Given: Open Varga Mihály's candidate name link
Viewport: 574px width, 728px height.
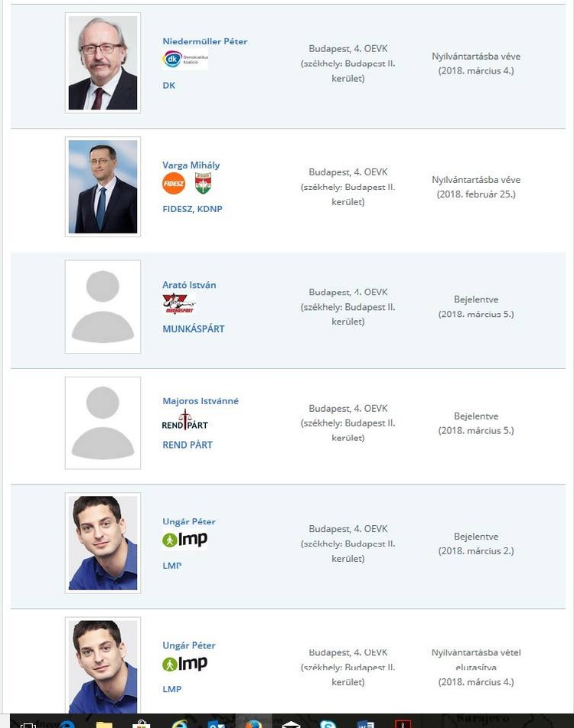Looking at the screenshot, I should click(191, 165).
